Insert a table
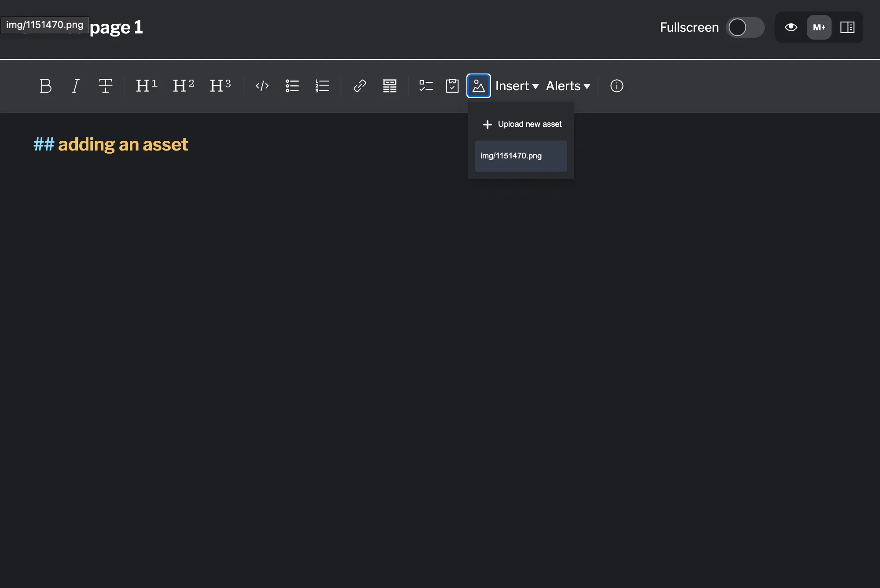 tap(389, 86)
